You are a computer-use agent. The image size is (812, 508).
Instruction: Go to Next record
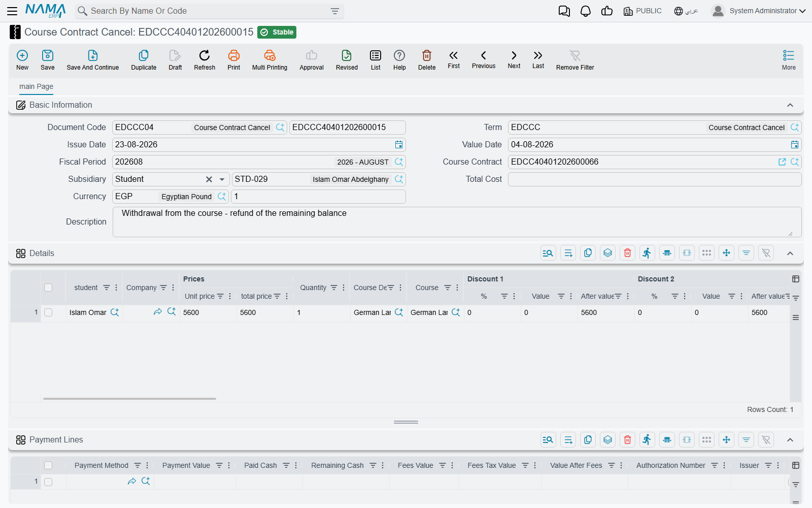coord(514,59)
